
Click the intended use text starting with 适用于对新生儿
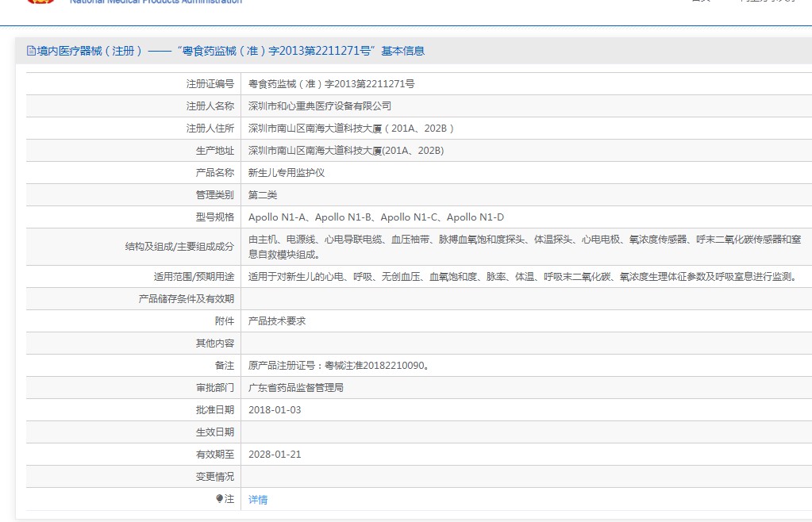[x=522, y=277]
